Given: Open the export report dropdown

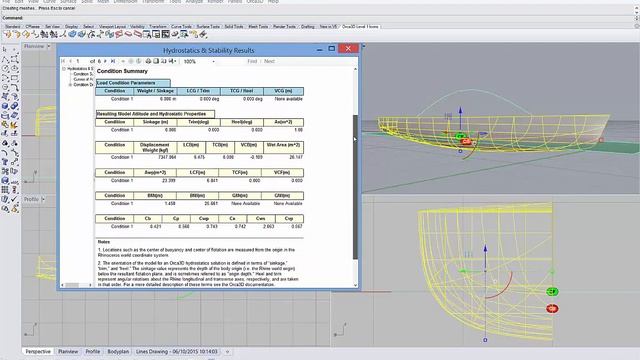Looking at the screenshot, I should pyautogui.click(x=172, y=61).
